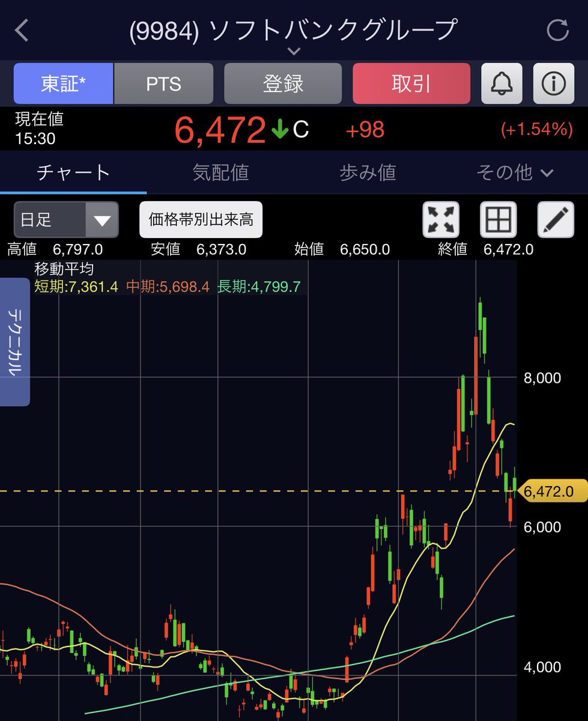This screenshot has height=721, width=588.
Task: Expand the stock title chevron
Action: (x=293, y=52)
